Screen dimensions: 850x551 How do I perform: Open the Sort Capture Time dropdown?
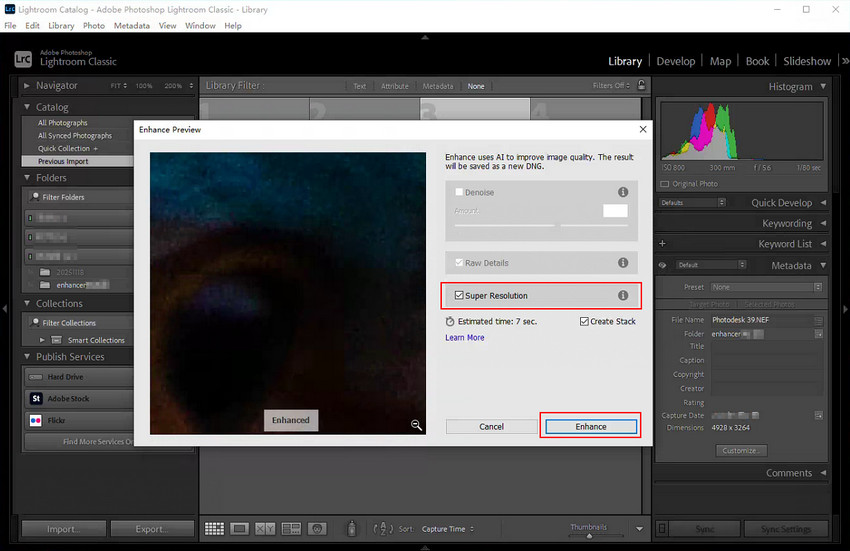point(448,529)
